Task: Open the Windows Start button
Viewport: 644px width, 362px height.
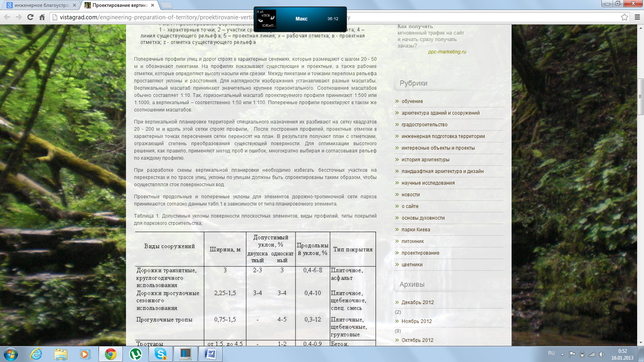Action: 11,354
